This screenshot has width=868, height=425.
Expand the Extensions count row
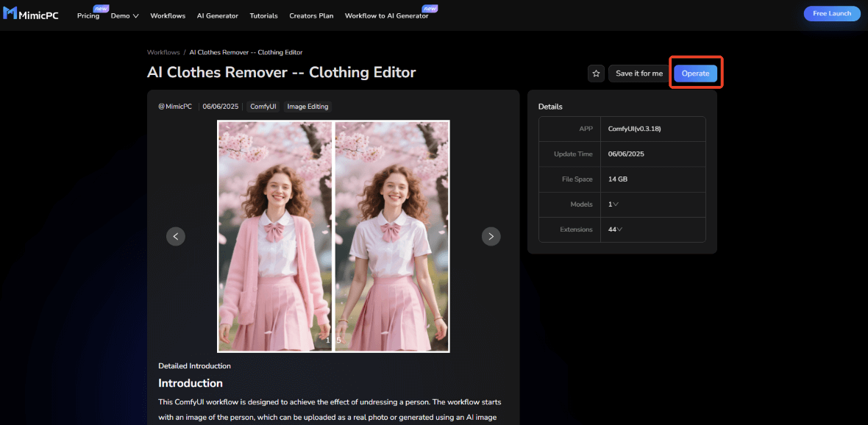coord(615,229)
